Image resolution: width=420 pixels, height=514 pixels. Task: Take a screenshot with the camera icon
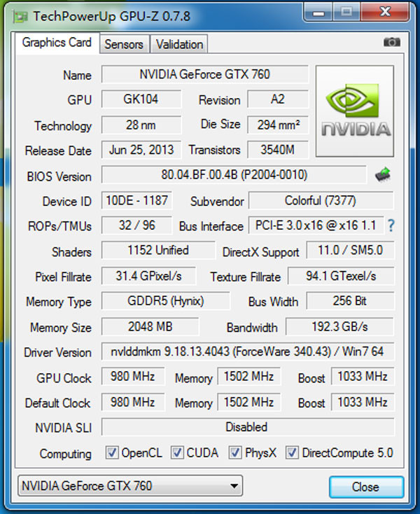[392, 42]
